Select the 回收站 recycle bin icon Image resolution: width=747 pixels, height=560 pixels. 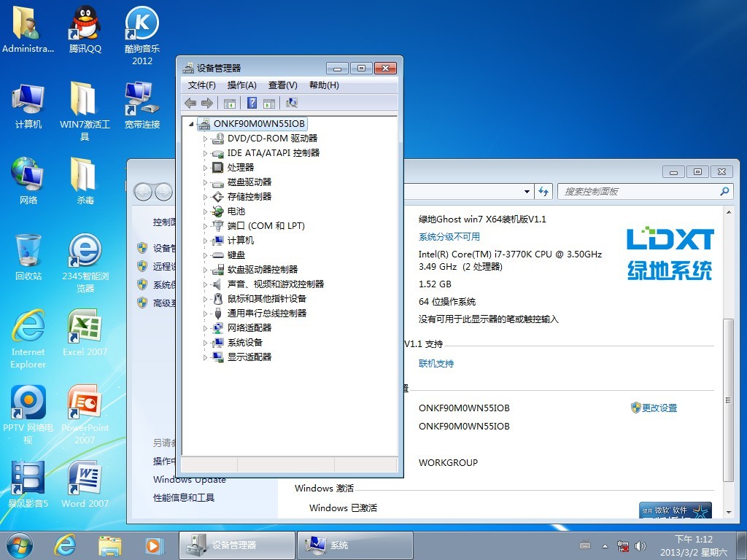[x=28, y=257]
